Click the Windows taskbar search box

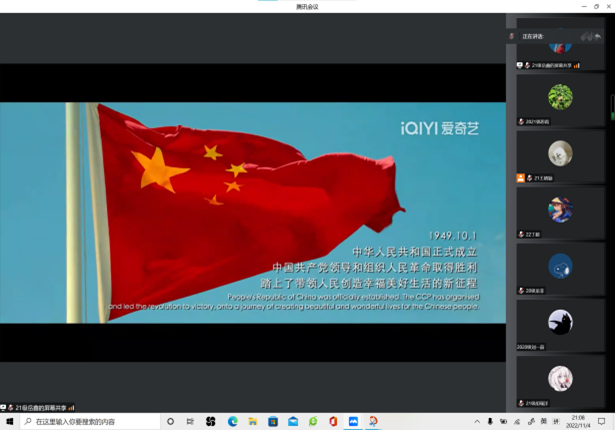90,422
